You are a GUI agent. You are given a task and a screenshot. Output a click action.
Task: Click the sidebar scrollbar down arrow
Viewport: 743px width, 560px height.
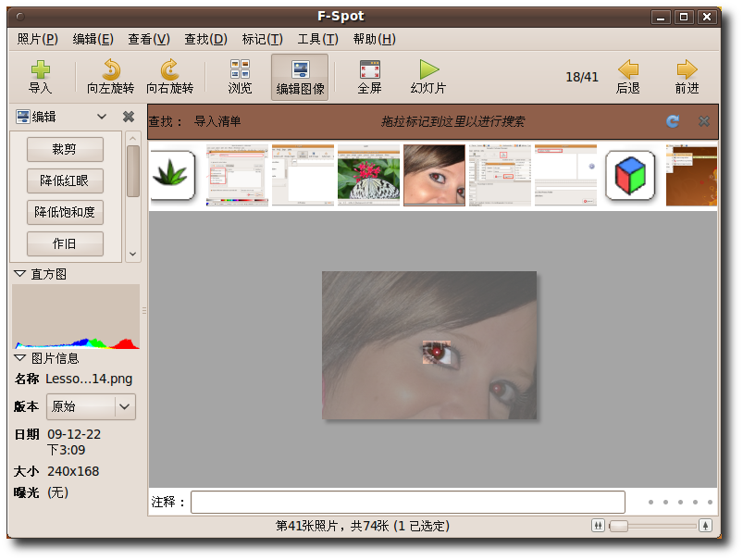pyautogui.click(x=133, y=255)
